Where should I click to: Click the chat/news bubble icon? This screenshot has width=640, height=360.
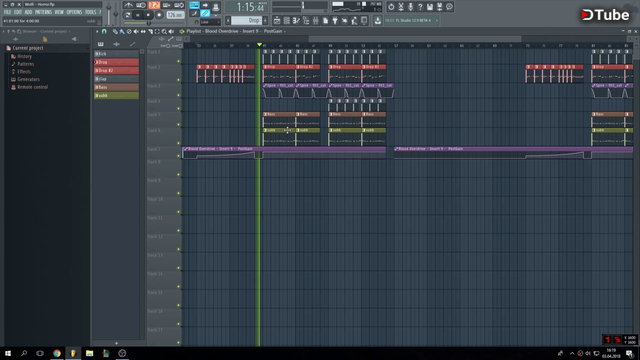click(x=449, y=7)
